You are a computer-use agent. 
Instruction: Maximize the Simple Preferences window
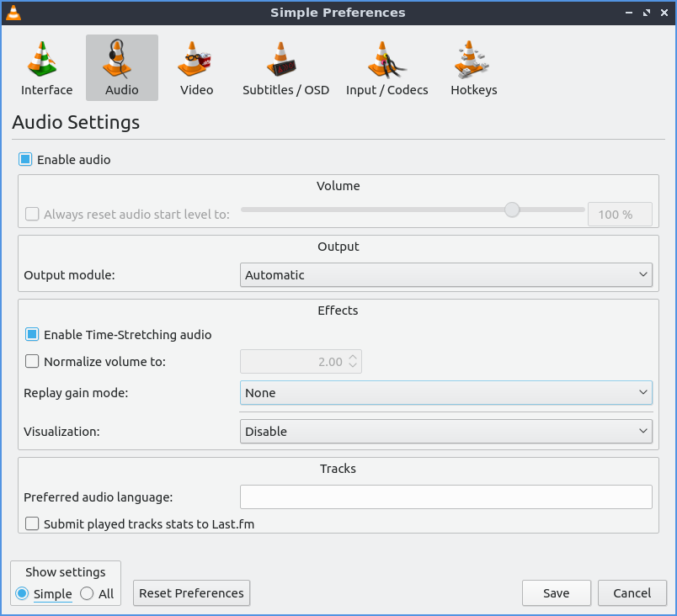pos(646,13)
